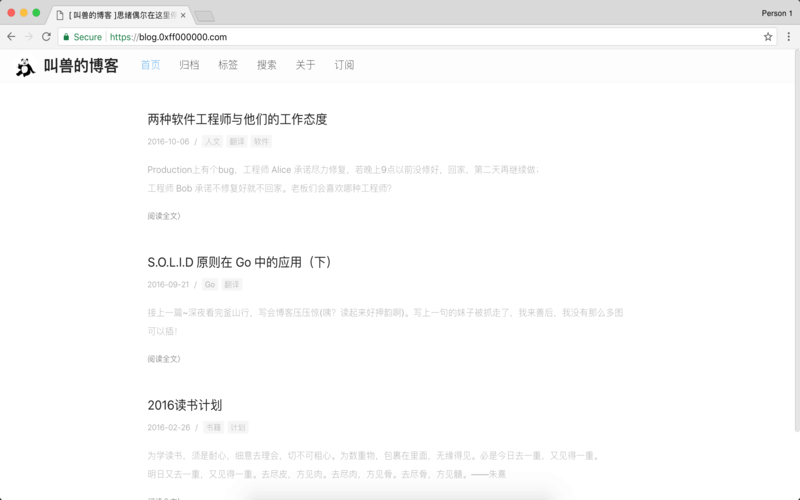Select the Go tag under the S.O.L.I.D post

(x=210, y=285)
